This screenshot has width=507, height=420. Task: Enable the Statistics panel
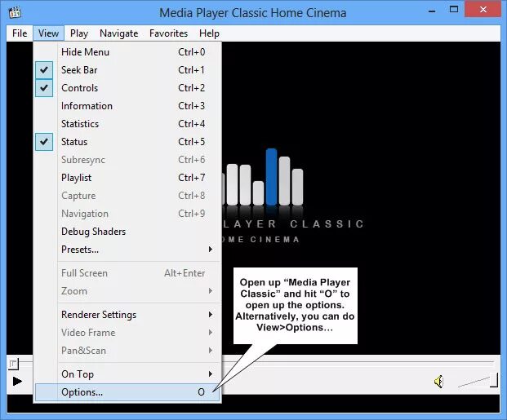click(x=127, y=124)
